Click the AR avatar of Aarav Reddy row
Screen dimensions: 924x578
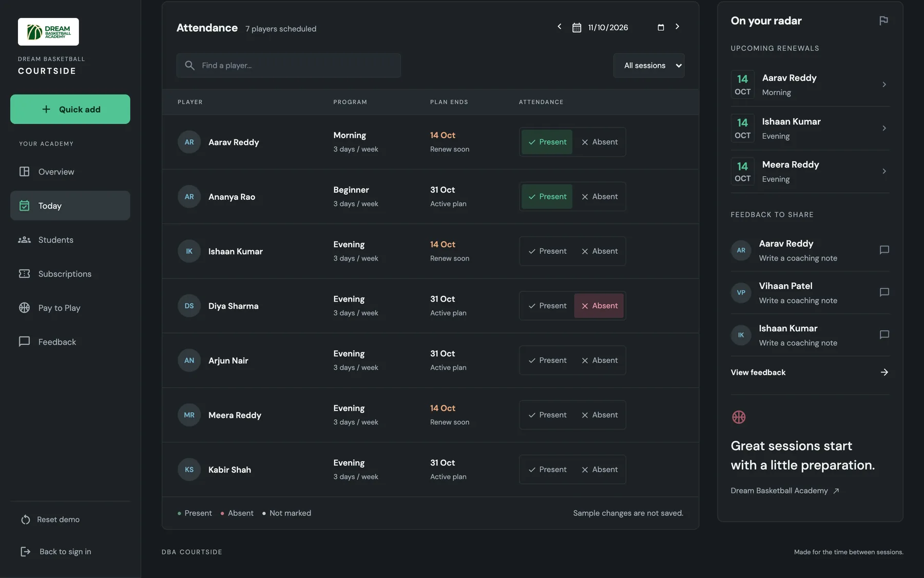[x=189, y=142]
